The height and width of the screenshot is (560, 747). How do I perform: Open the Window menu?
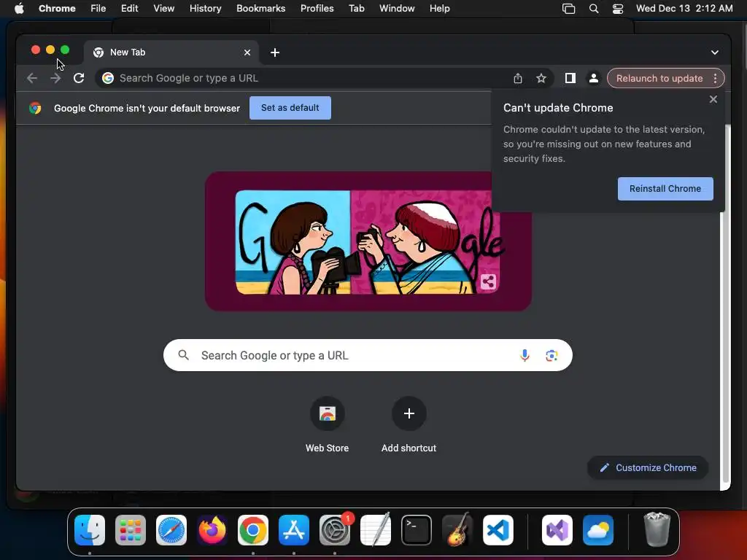tap(397, 8)
